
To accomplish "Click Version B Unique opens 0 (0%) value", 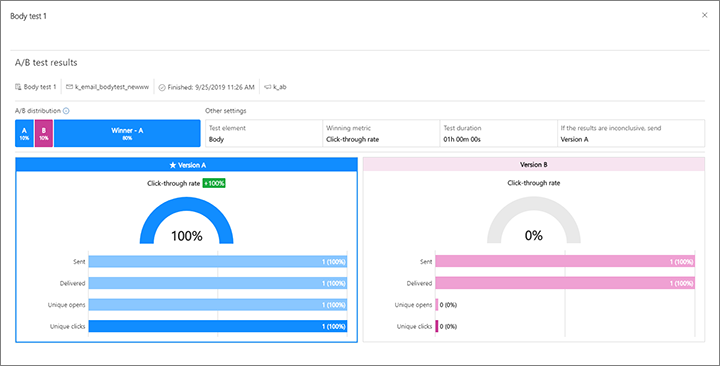I will pos(448,305).
